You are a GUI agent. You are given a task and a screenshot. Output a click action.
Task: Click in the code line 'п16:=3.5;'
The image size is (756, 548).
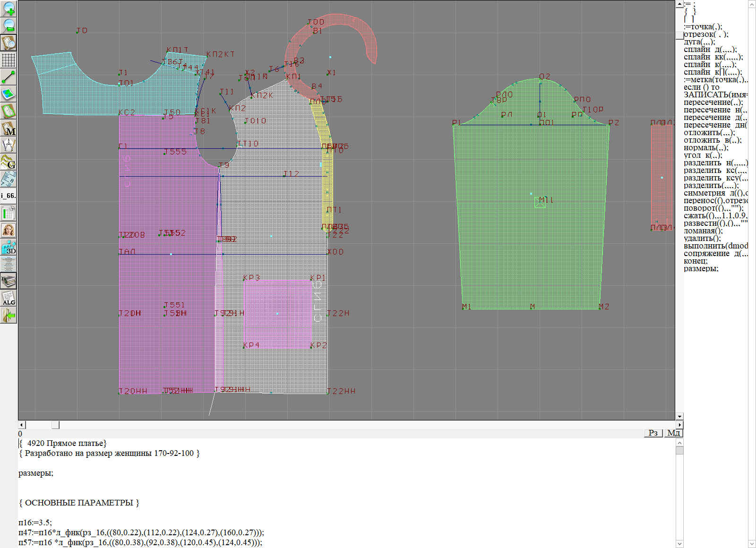pyautogui.click(x=35, y=522)
